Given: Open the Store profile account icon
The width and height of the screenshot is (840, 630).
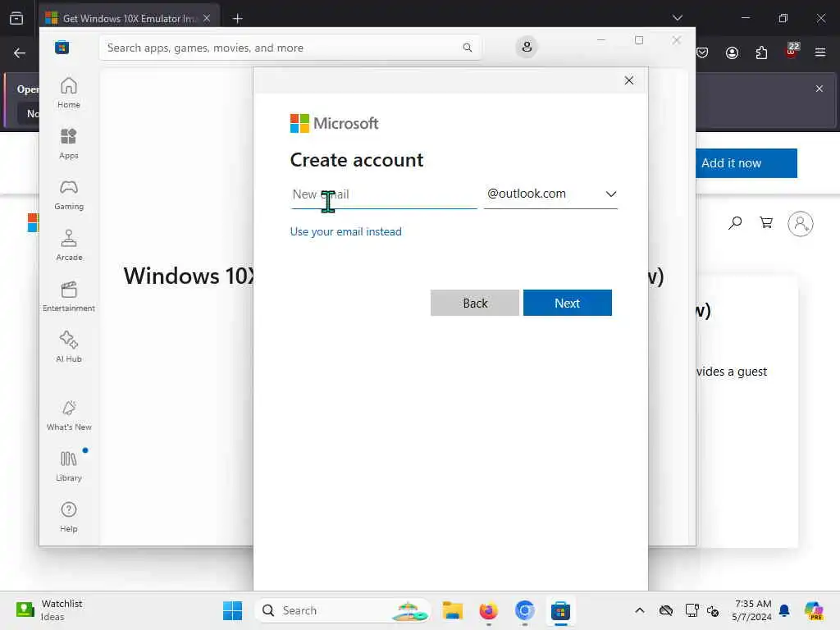Looking at the screenshot, I should click(527, 47).
